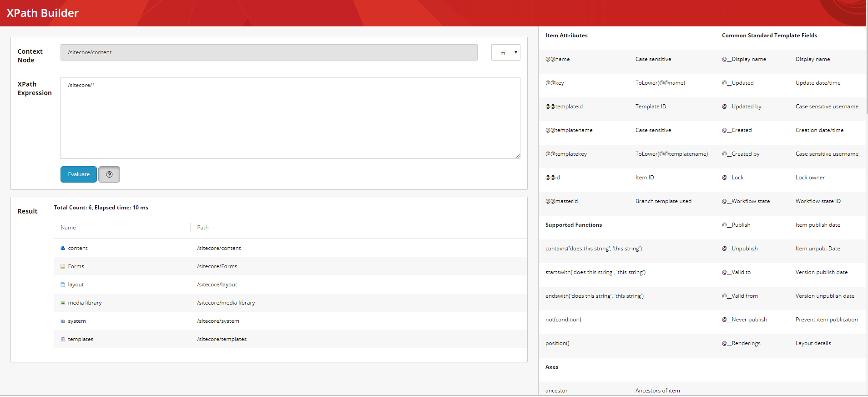Click the '@__Updated' field entry
The height and width of the screenshot is (397, 868).
[738, 83]
